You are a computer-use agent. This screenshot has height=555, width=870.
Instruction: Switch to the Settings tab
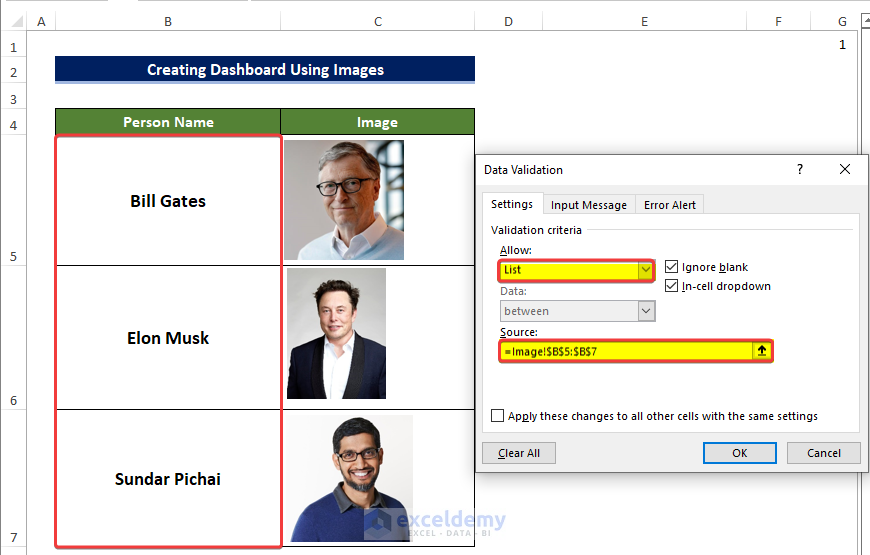512,204
